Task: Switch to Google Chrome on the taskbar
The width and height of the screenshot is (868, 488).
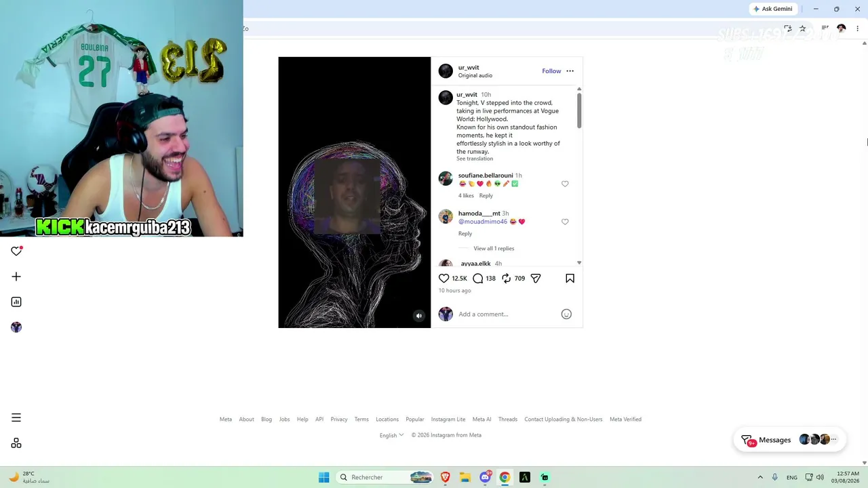Action: [x=505, y=477]
